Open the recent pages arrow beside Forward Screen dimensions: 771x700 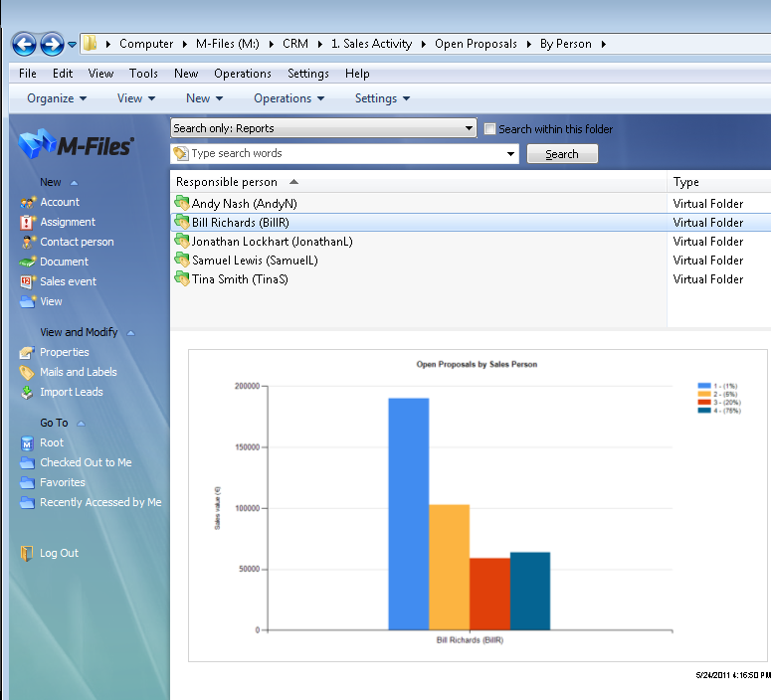click(x=72, y=45)
